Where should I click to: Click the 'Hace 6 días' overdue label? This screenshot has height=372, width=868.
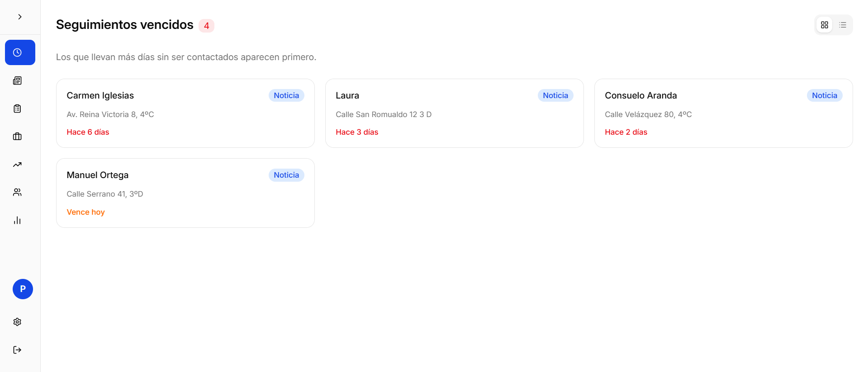88,132
